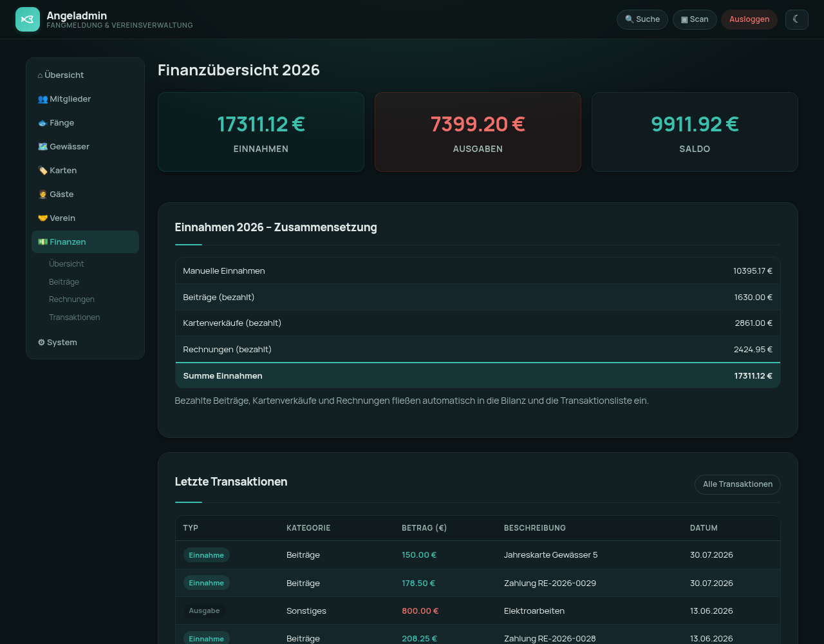Click the TYP column header

pos(191,528)
